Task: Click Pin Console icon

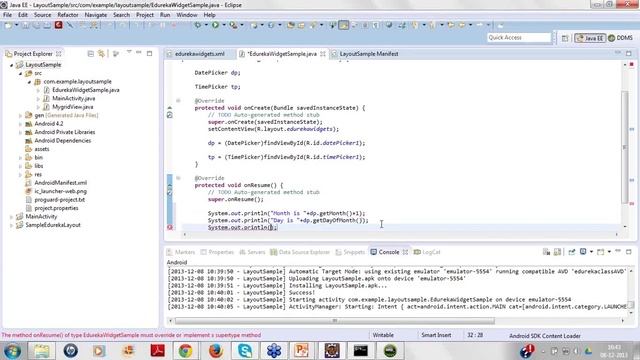Action: [x=571, y=252]
